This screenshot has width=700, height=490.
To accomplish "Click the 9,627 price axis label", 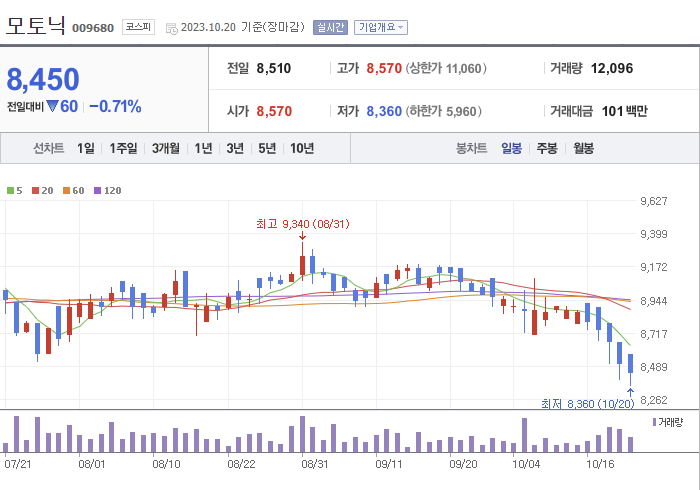I will pos(654,201).
